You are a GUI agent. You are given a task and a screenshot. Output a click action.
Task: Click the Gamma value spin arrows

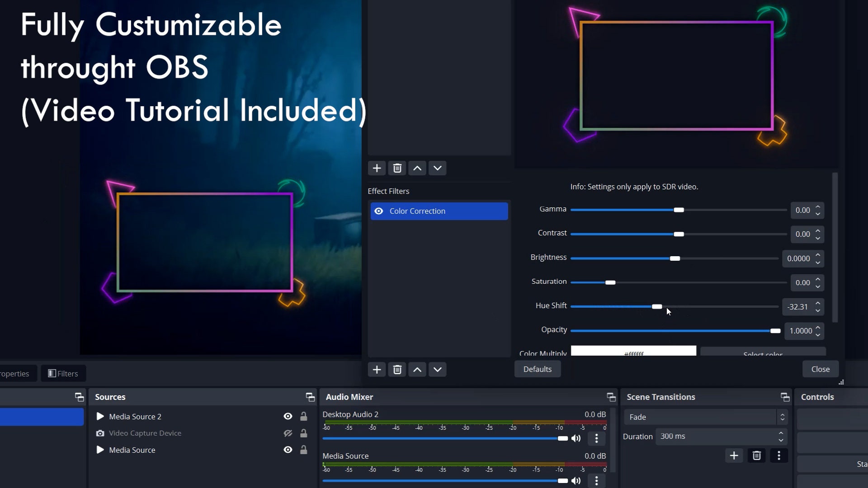click(x=818, y=210)
